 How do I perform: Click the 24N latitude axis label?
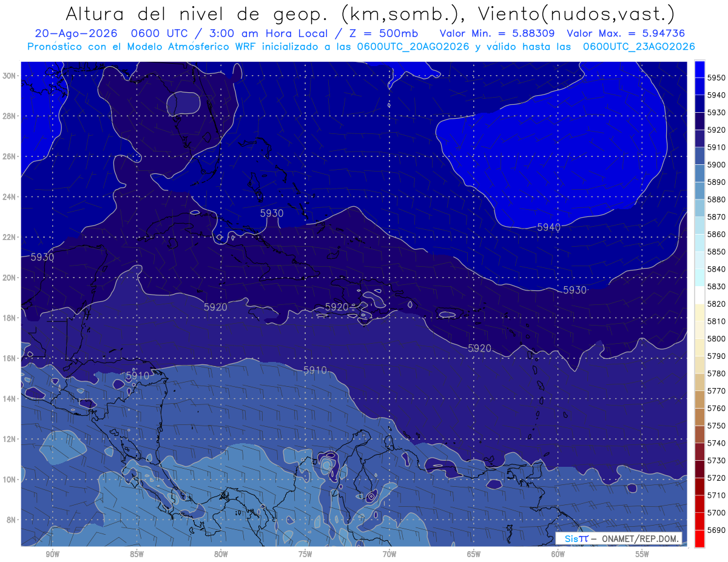[x=9, y=197]
